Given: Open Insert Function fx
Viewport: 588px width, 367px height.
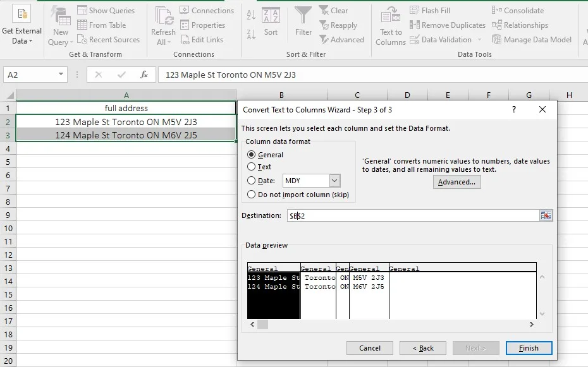Looking at the screenshot, I should pos(144,75).
